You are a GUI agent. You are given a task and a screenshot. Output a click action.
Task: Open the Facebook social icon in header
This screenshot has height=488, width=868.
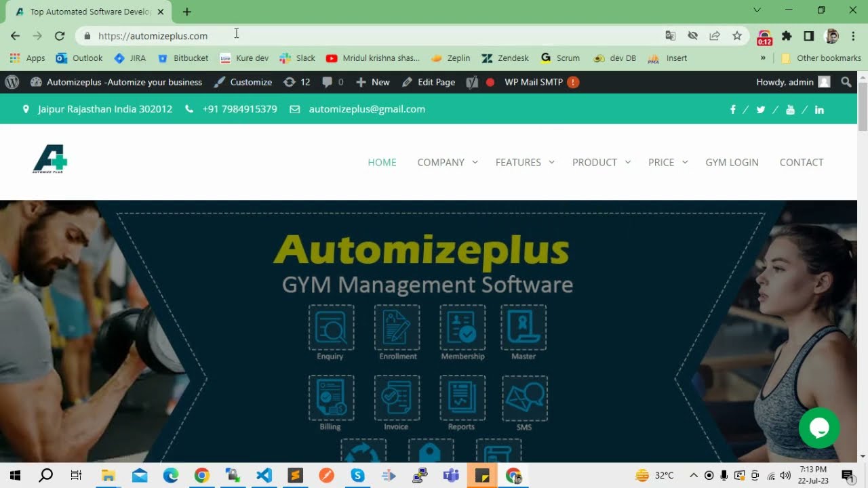(x=732, y=110)
